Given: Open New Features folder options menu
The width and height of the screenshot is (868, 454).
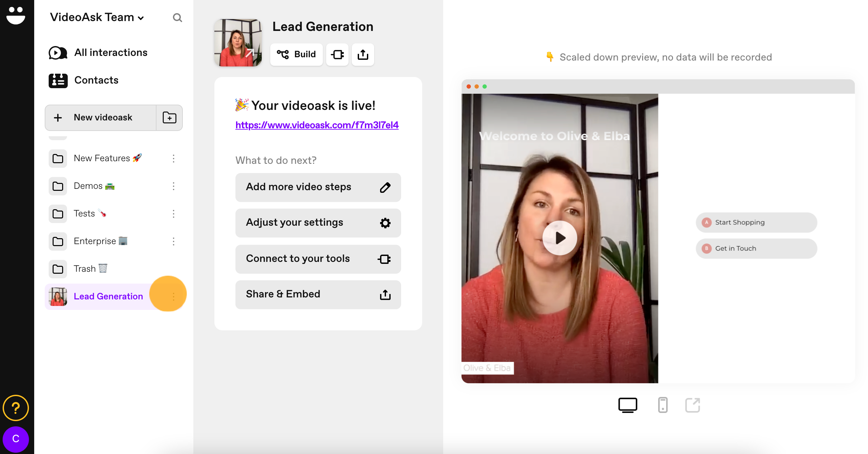Looking at the screenshot, I should pyautogui.click(x=174, y=159).
